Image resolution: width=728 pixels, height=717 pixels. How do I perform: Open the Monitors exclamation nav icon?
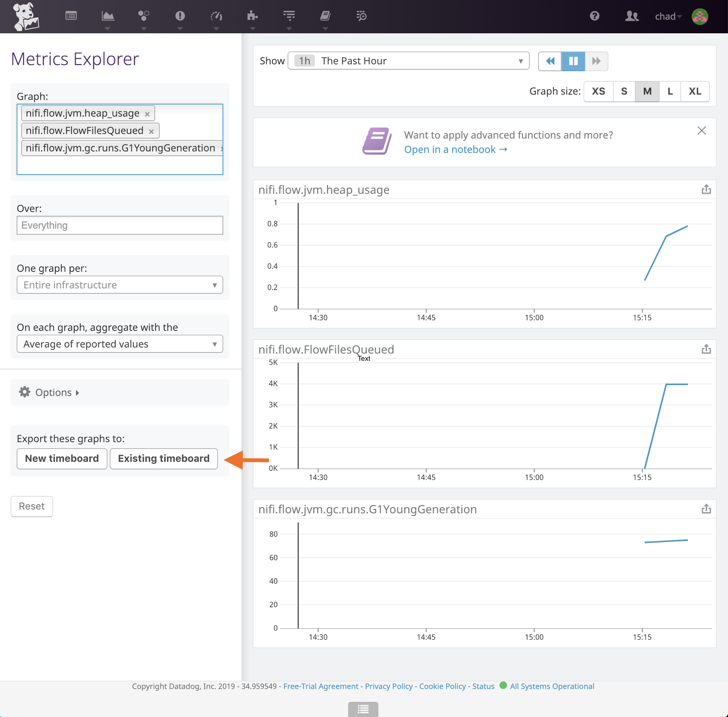180,16
